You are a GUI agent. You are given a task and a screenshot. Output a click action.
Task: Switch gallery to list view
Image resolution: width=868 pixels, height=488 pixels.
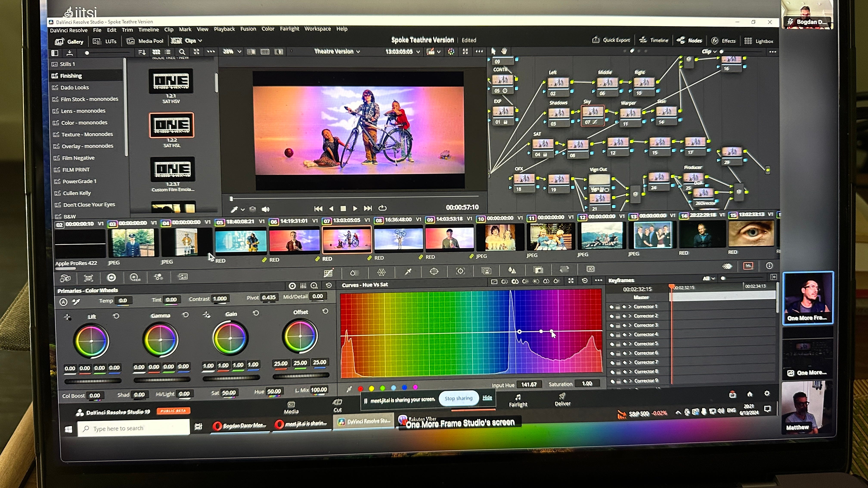click(167, 52)
